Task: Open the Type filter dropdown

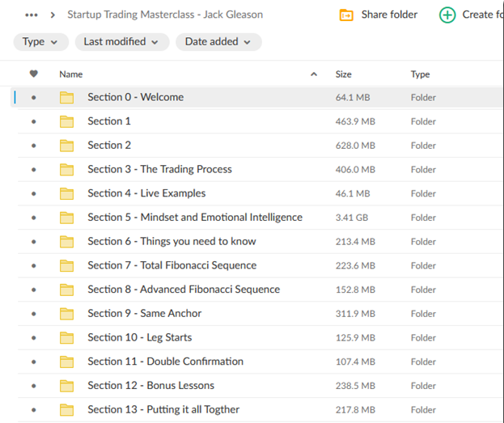Action: tap(40, 42)
